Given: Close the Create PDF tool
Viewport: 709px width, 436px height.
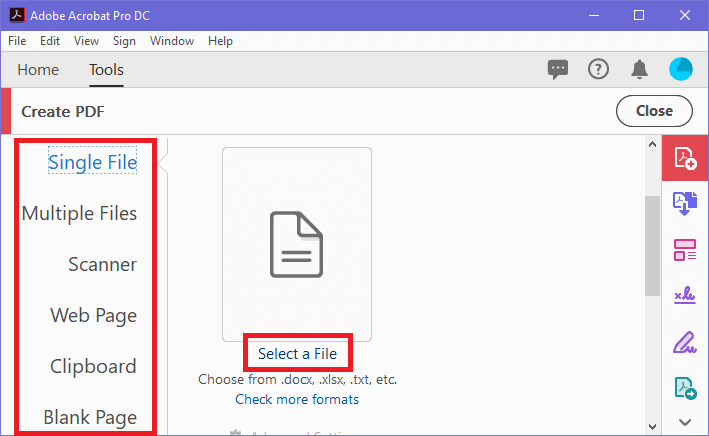Looking at the screenshot, I should tap(654, 111).
